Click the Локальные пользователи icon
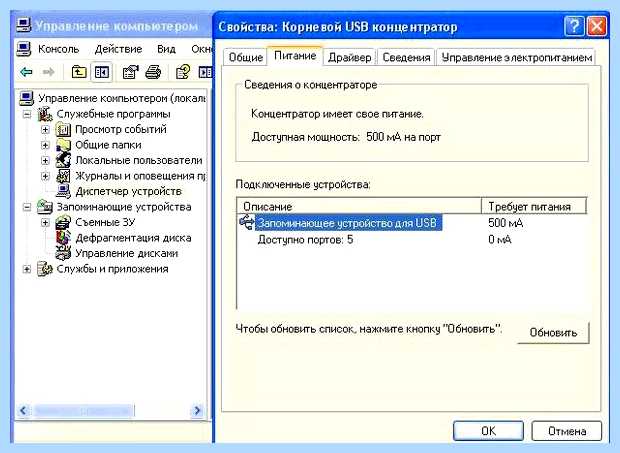This screenshot has height=453, width=620. tap(63, 160)
